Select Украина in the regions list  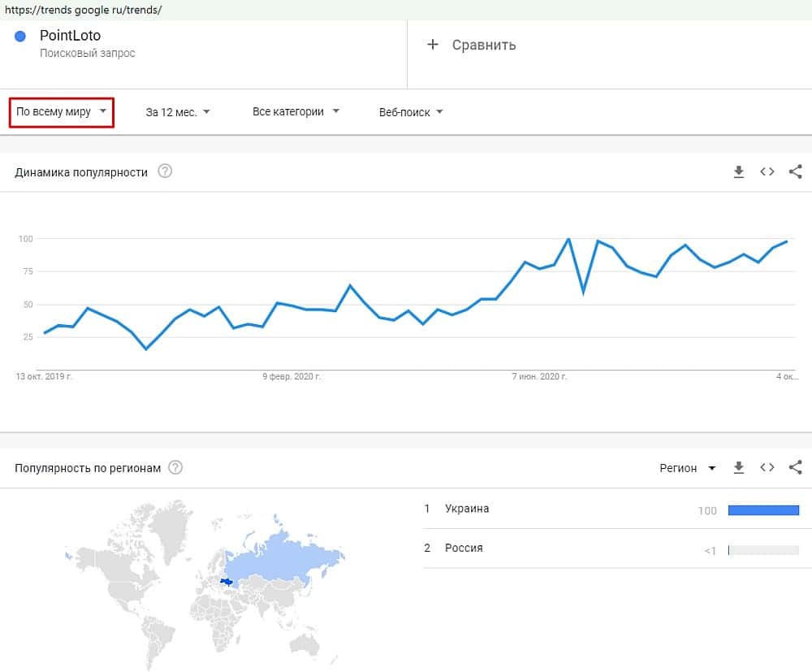[467, 509]
